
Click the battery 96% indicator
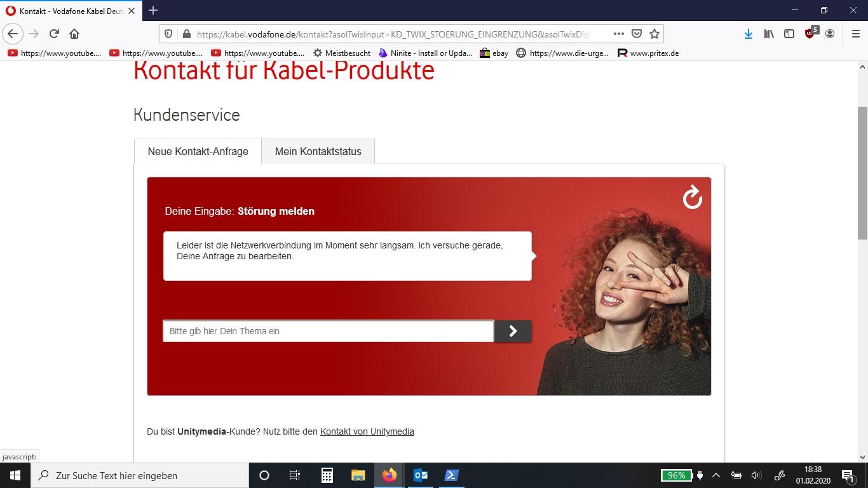(677, 475)
